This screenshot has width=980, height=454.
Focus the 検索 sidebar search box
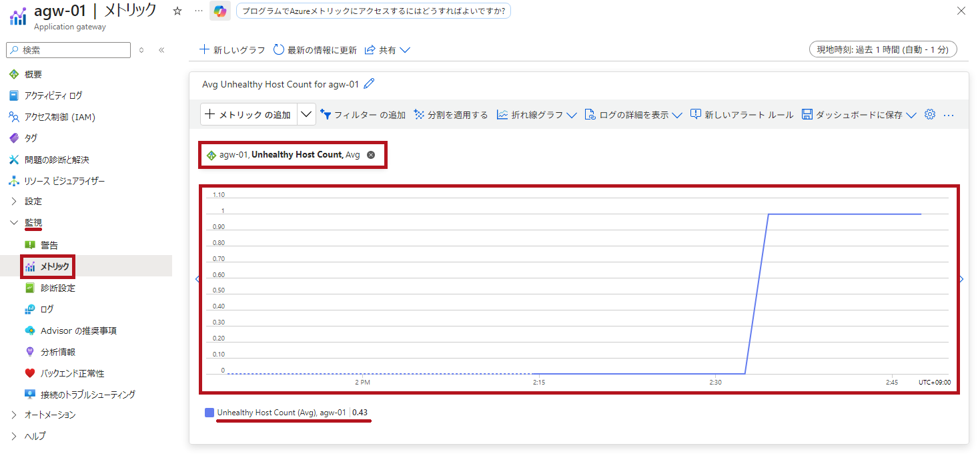click(x=68, y=50)
